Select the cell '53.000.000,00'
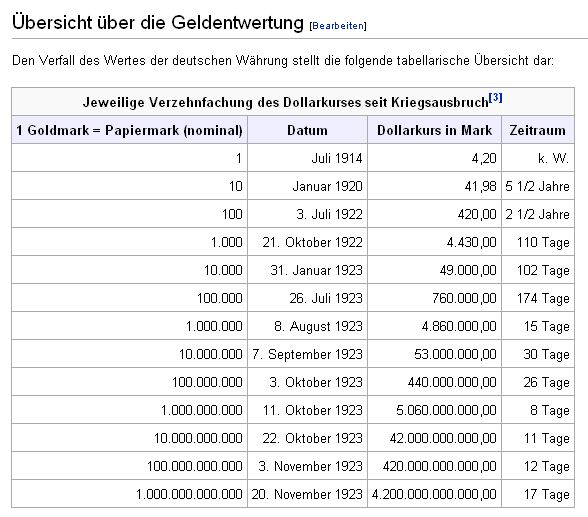 click(x=434, y=354)
